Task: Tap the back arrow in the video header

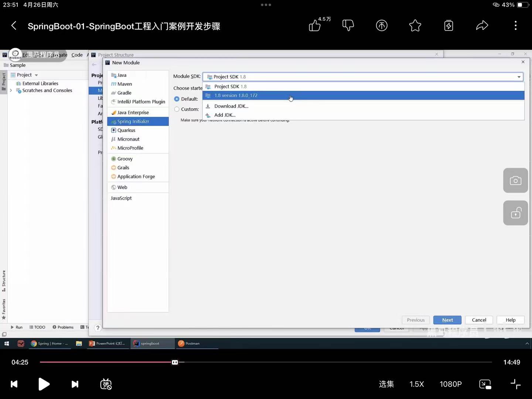Action: point(14,25)
